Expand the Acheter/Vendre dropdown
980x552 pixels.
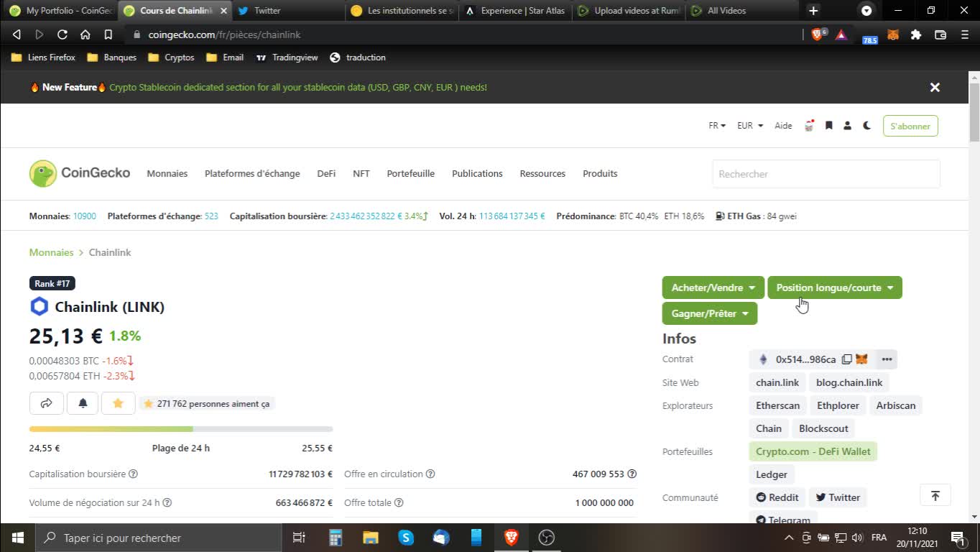coord(713,287)
